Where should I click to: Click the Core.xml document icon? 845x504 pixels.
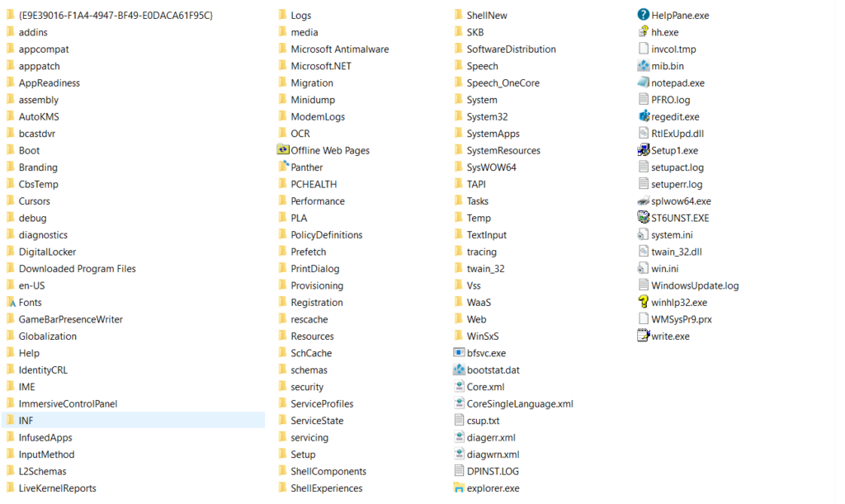[x=459, y=386]
